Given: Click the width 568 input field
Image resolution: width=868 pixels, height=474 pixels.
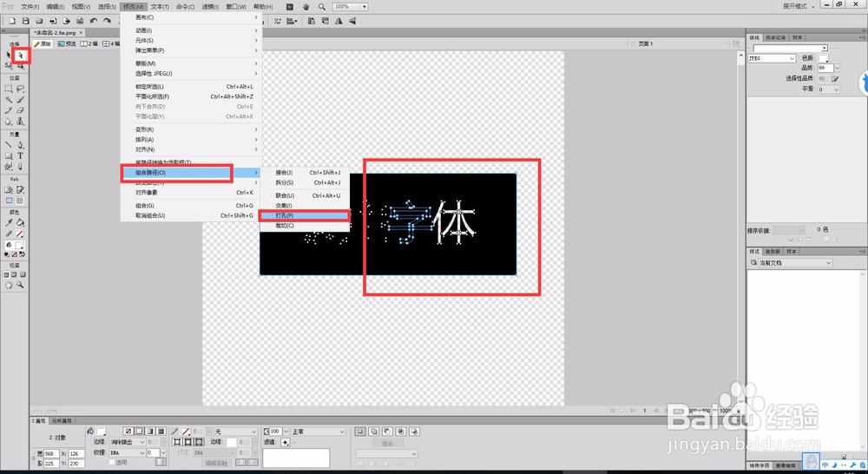Looking at the screenshot, I should click(x=51, y=453).
